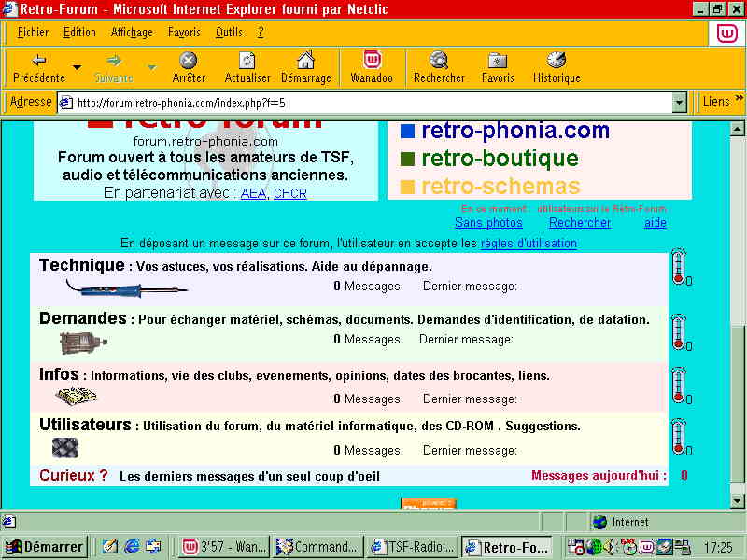Expand the address bar URL dropdown
The width and height of the screenshot is (747, 560).
(x=679, y=103)
